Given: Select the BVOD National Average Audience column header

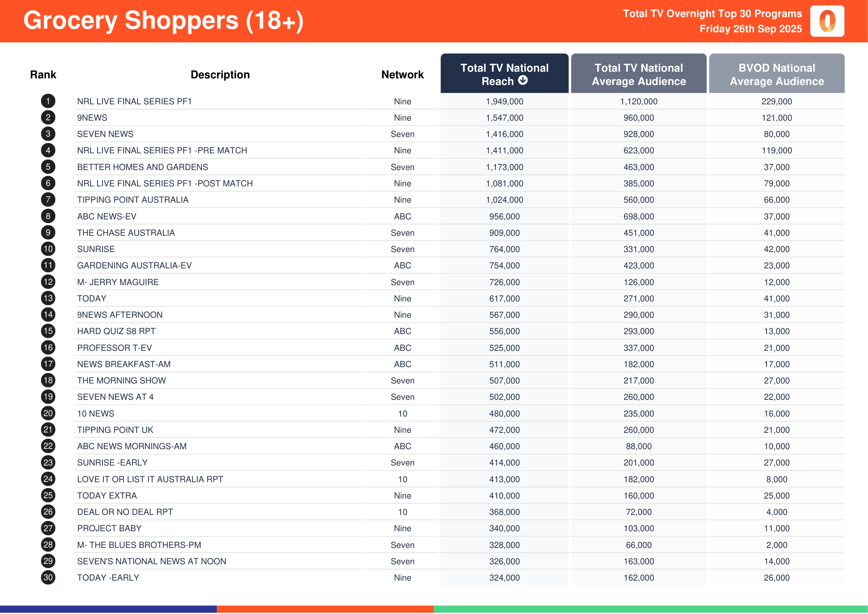Looking at the screenshot, I should 776,74.
